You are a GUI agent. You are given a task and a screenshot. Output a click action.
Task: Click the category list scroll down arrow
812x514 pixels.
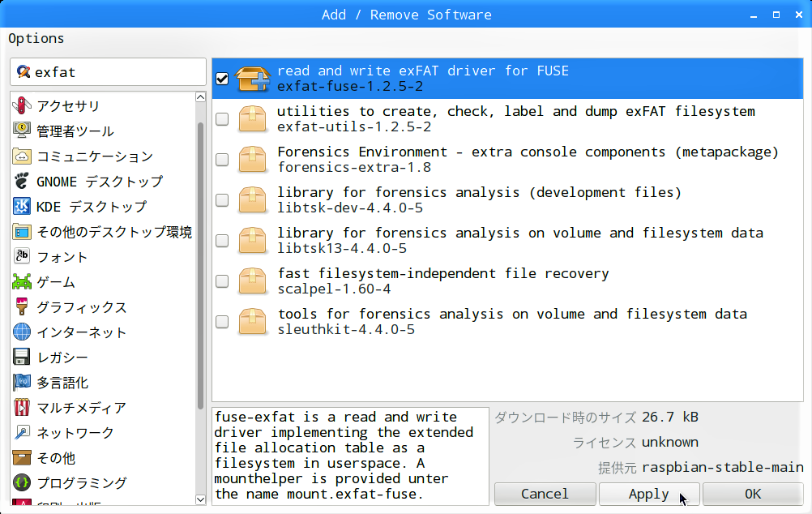point(201,499)
